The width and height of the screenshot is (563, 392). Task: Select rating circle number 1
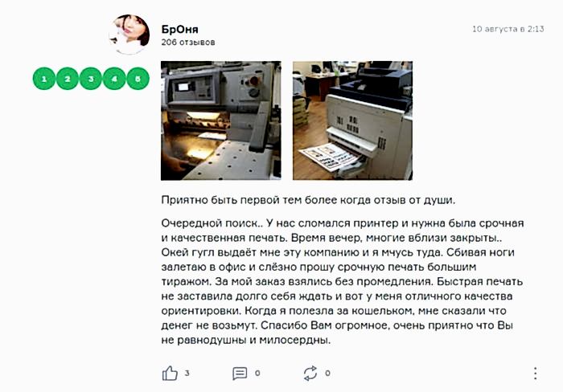click(x=43, y=79)
